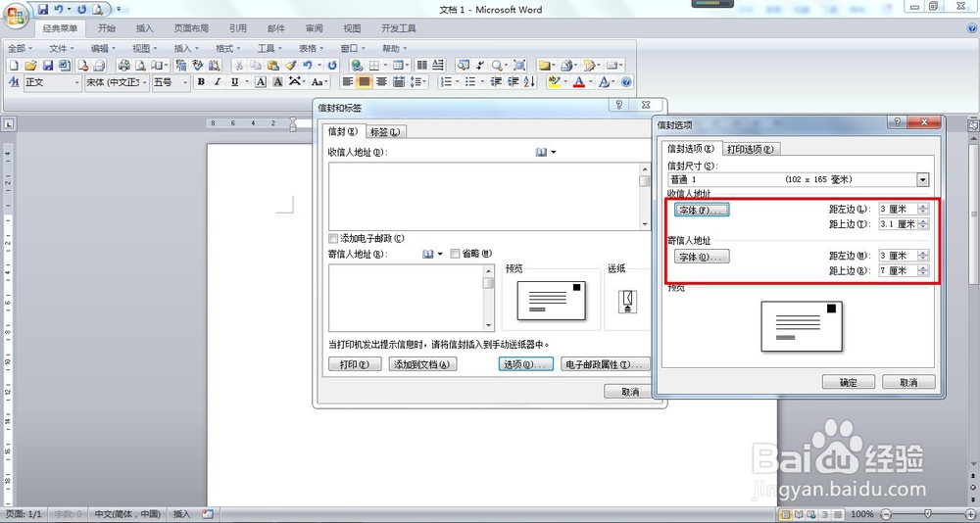Check the 省略 checkbox
Viewport: 980px width, 523px height.
[x=455, y=254]
